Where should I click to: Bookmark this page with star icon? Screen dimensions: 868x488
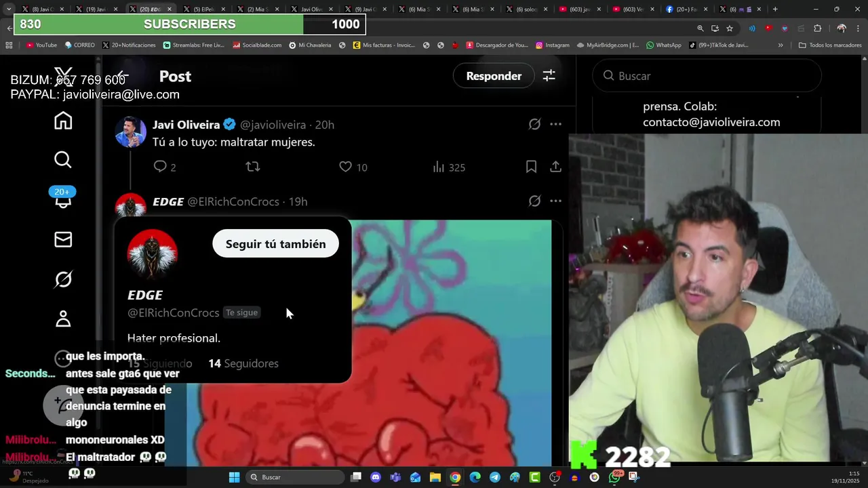pos(730,28)
